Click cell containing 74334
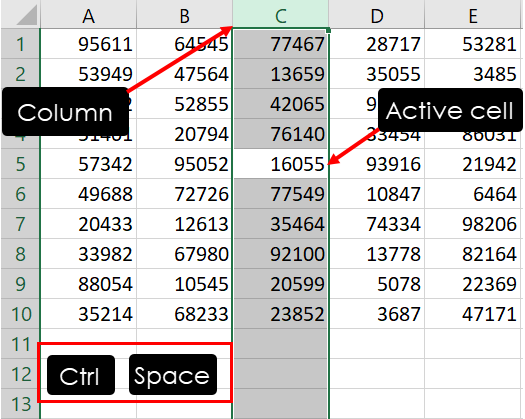525x419 pixels. click(x=377, y=224)
